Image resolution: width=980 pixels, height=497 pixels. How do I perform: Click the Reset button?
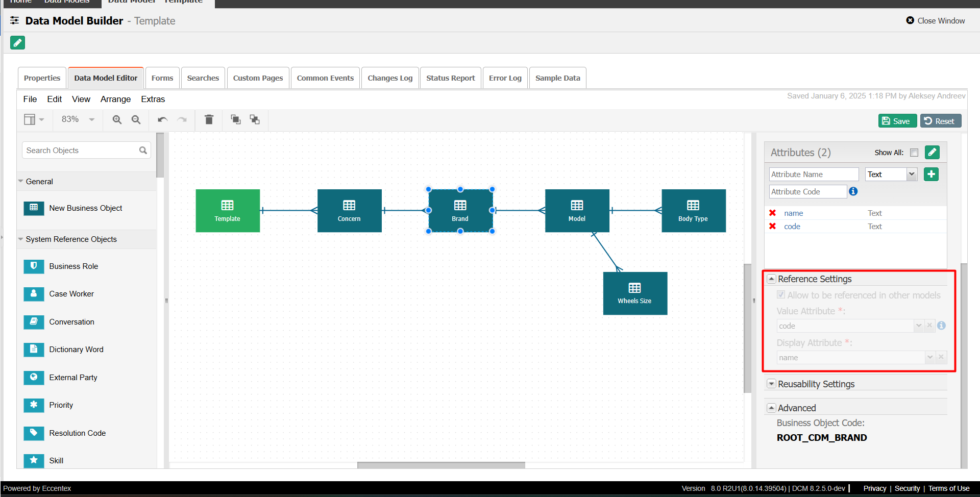941,121
